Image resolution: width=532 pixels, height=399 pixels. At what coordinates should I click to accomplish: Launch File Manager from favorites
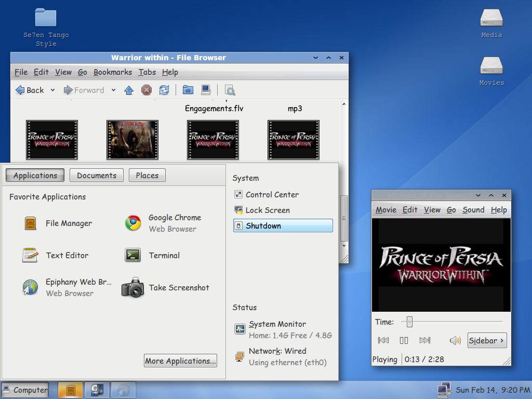[58, 223]
